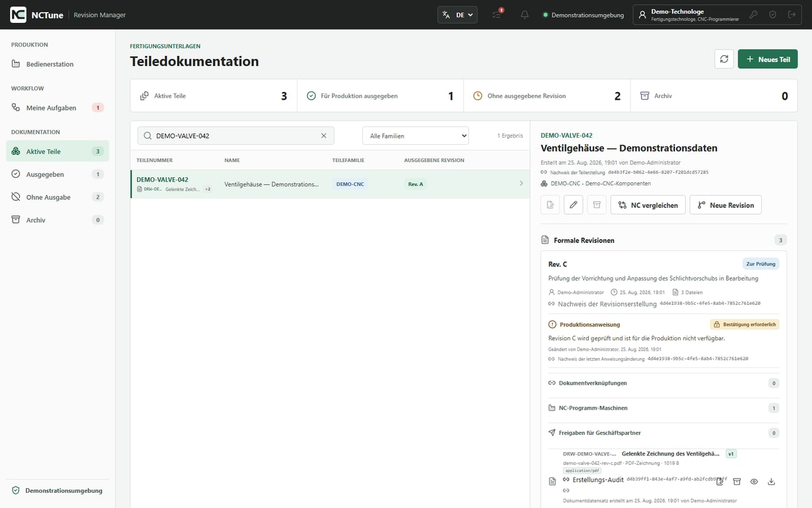This screenshot has height=508, width=812.
Task: Click the Bestätigung erforderlich badge
Action: click(x=744, y=324)
